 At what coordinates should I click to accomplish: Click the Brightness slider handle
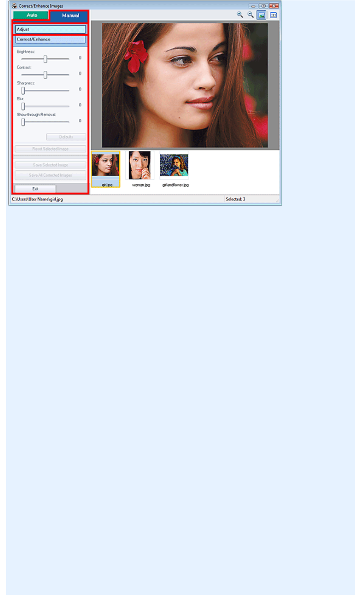tap(45, 59)
